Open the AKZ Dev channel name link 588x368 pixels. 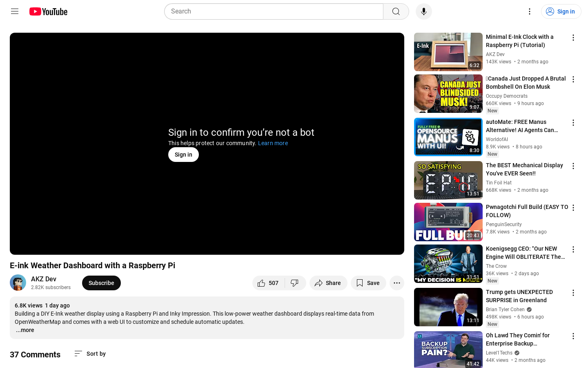(x=44, y=279)
